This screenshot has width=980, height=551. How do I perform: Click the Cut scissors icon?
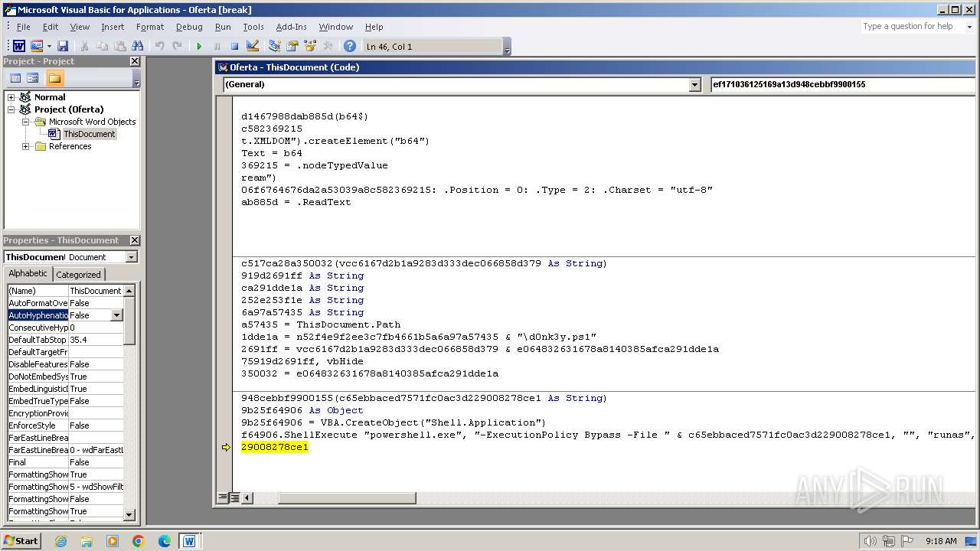(85, 46)
